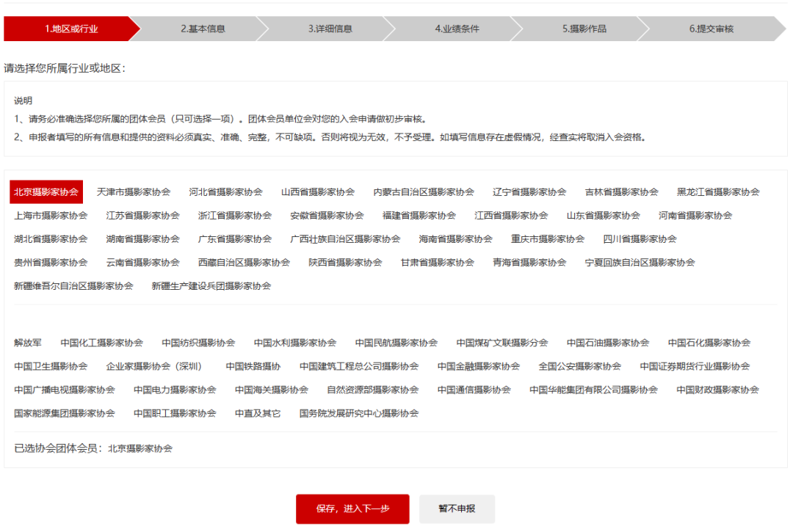Pick 海南省摄影家协会
This screenshot has width=793, height=532.
coord(455,239)
